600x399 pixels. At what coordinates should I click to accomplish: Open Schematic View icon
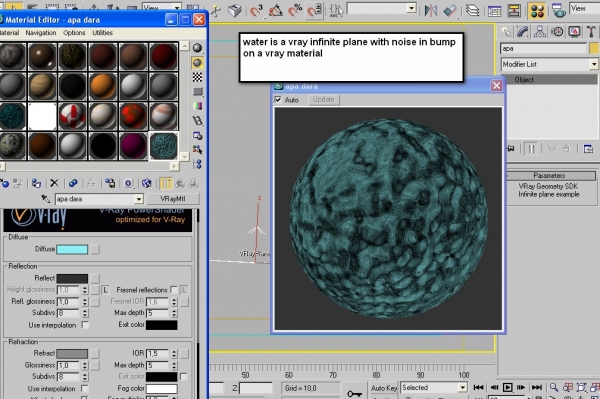tap(514, 11)
